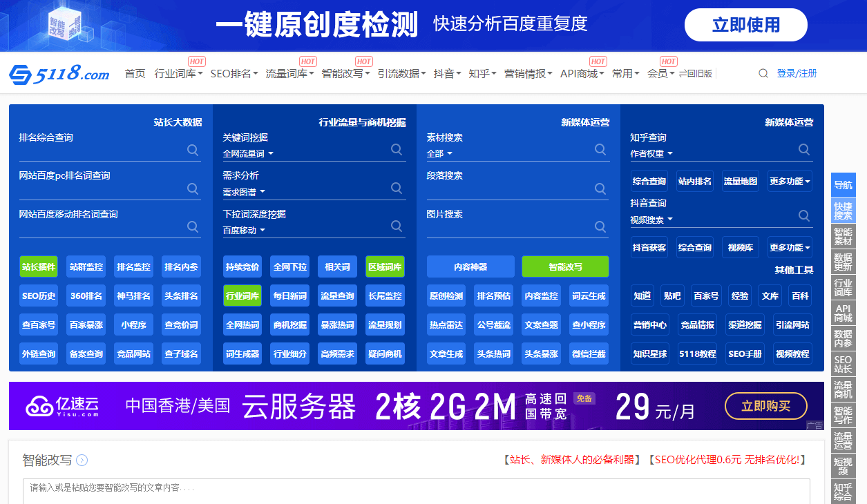The height and width of the screenshot is (504, 867).
Task: Click the arrow icon beside 智能改写 heading
Action: pos(82,460)
